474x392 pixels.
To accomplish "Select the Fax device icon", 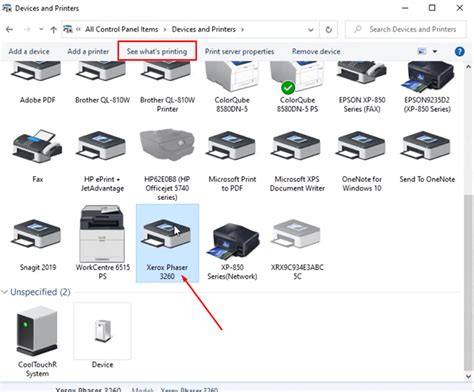I will (37, 147).
